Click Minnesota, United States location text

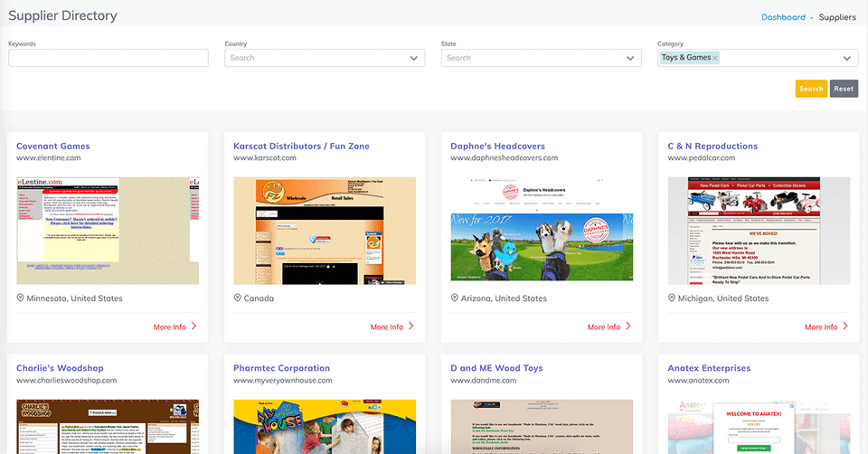(75, 298)
